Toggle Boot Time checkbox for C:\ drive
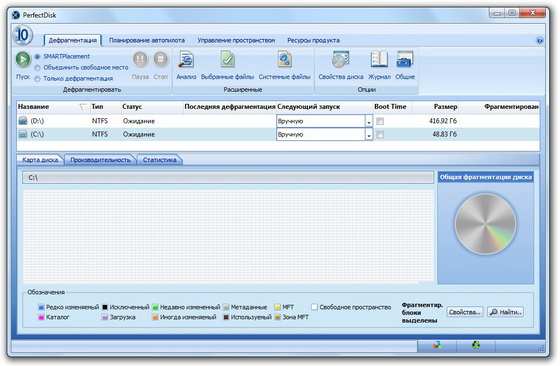 pyautogui.click(x=380, y=135)
